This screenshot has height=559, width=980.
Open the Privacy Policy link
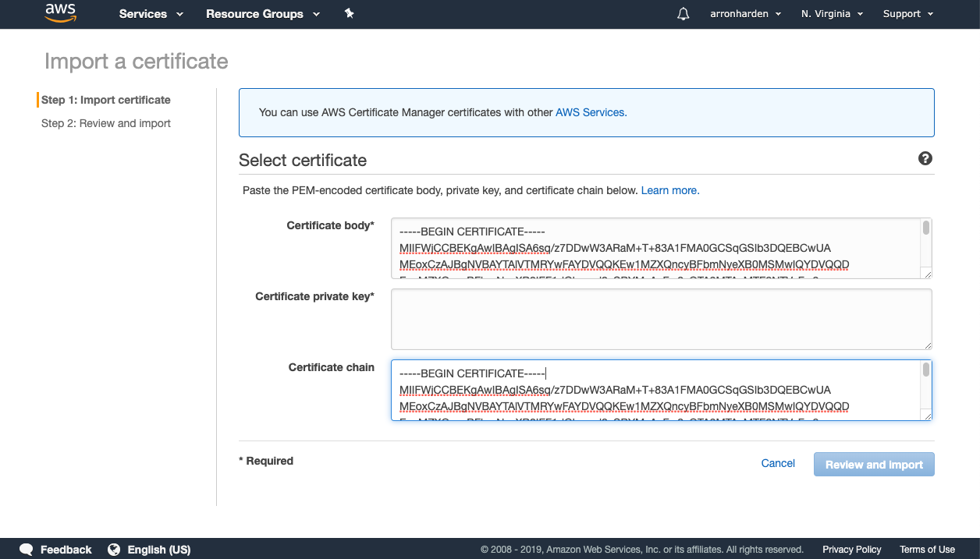(x=852, y=550)
